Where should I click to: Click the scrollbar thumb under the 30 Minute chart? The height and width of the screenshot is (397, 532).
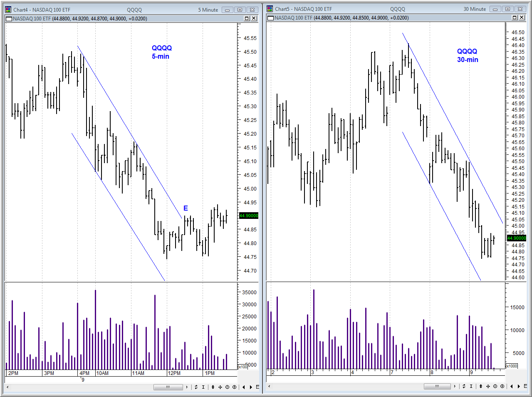click(x=437, y=387)
